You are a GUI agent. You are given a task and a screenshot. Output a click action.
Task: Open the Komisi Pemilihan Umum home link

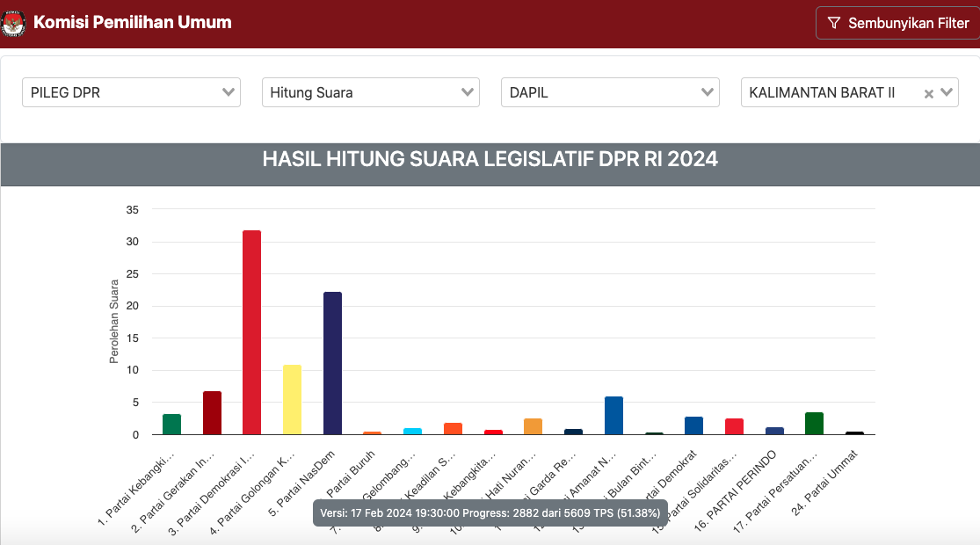point(132,23)
